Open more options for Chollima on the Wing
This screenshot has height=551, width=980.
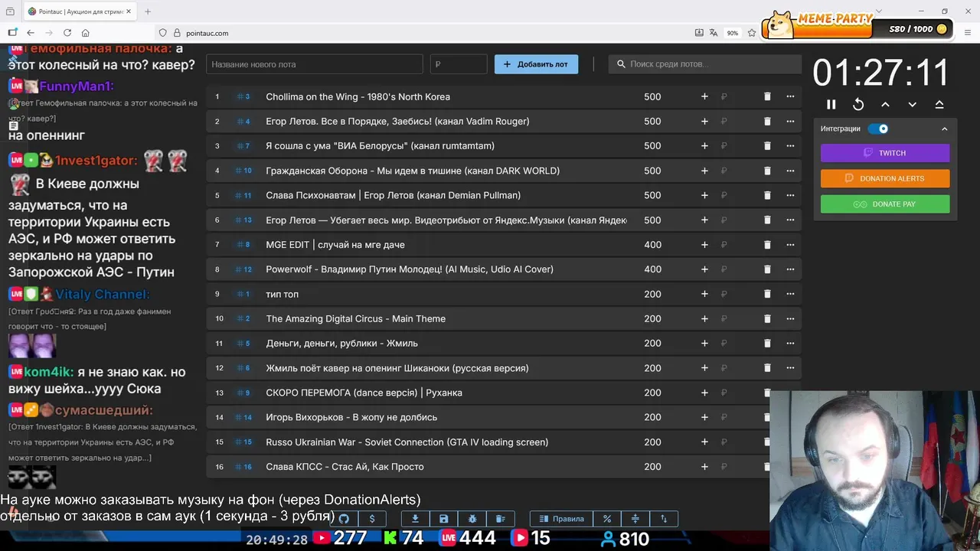click(x=790, y=96)
